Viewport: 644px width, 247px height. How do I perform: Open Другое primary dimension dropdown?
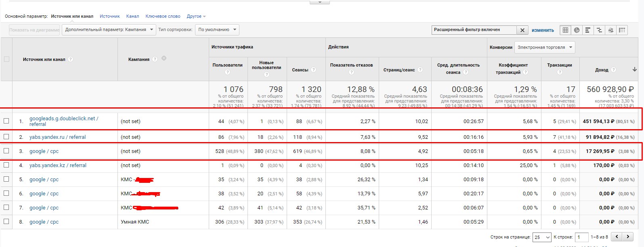196,16
